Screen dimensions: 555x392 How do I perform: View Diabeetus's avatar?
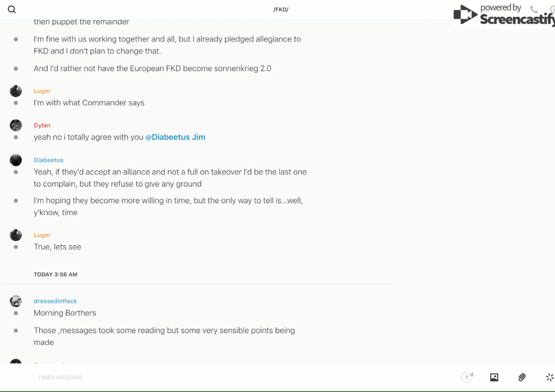[x=16, y=160]
